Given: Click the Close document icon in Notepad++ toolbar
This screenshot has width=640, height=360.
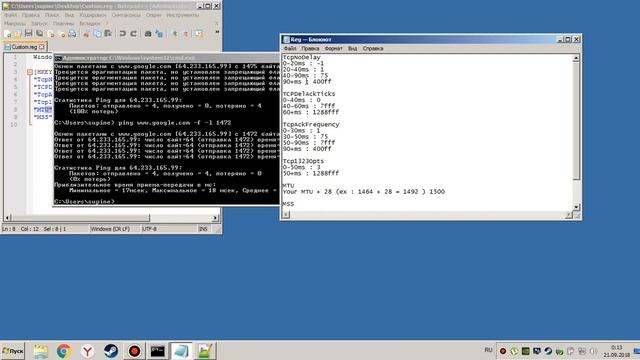Looking at the screenshot, I should 51,34.
